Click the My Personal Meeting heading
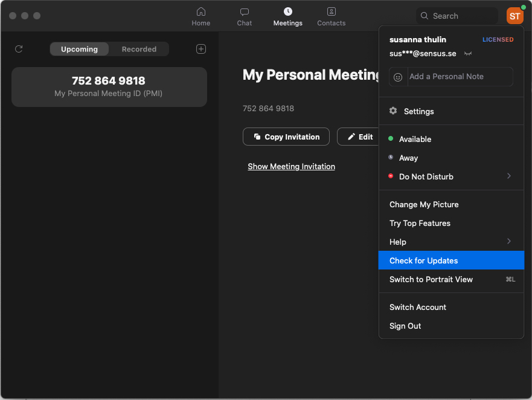532x400 pixels. tap(311, 75)
